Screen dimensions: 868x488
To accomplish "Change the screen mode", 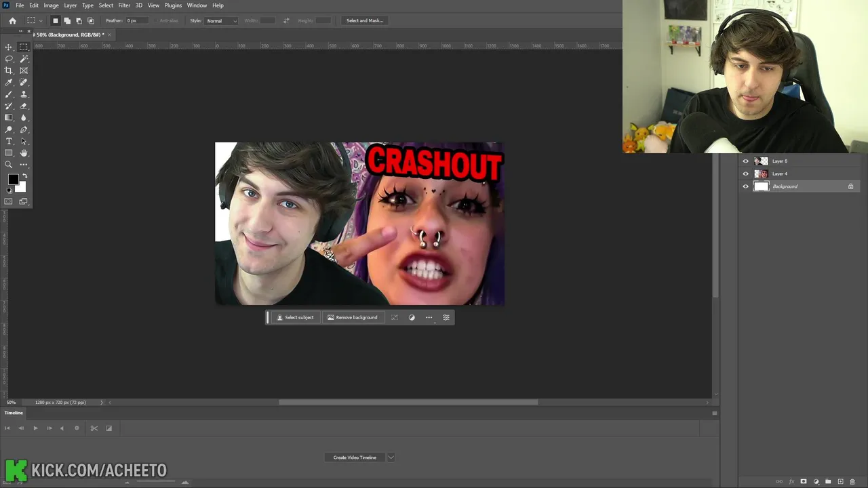I will coord(24,201).
